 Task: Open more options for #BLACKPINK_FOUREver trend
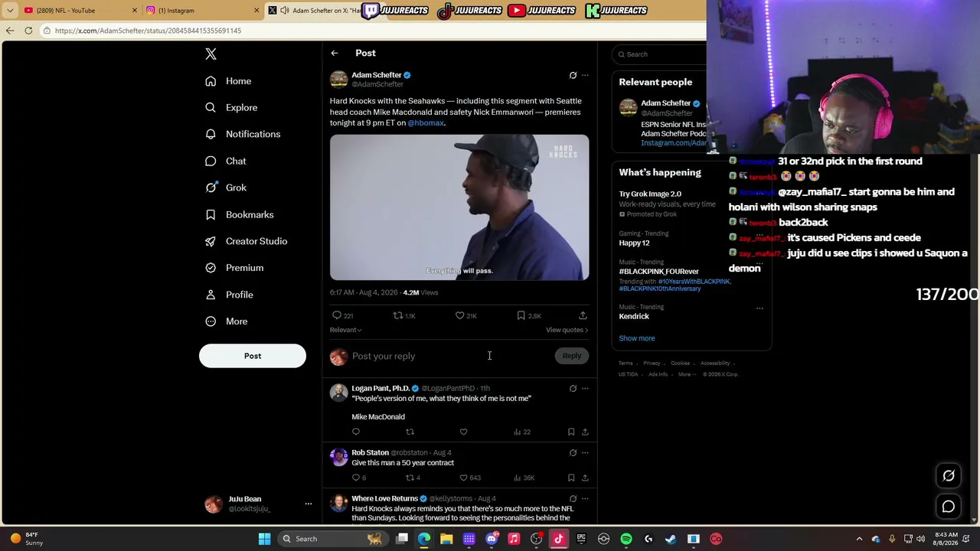coord(759,264)
